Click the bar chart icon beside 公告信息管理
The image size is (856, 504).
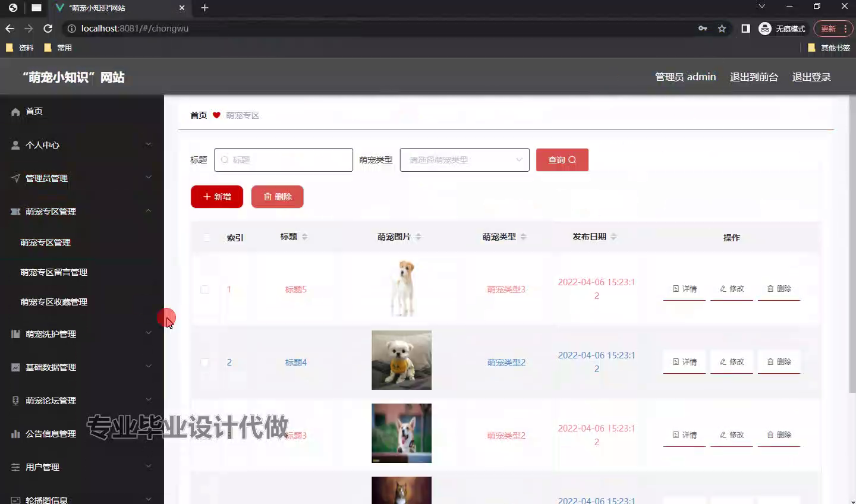pyautogui.click(x=15, y=434)
